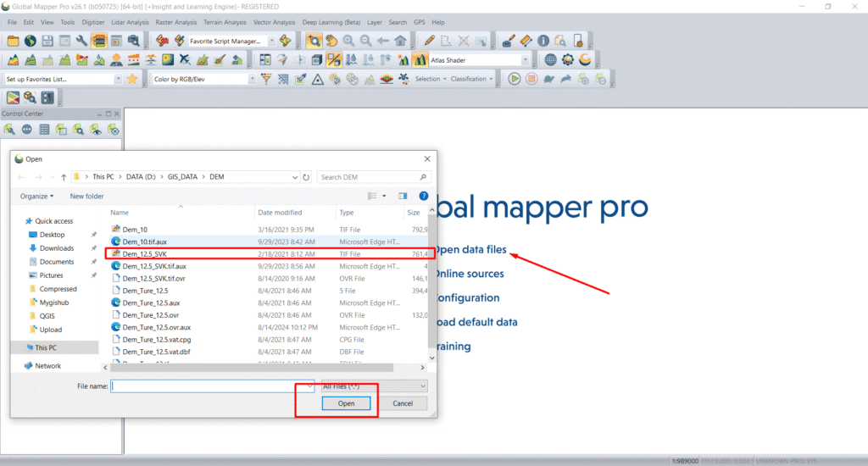Click the yellow Favorites star icon

pyautogui.click(x=131, y=79)
